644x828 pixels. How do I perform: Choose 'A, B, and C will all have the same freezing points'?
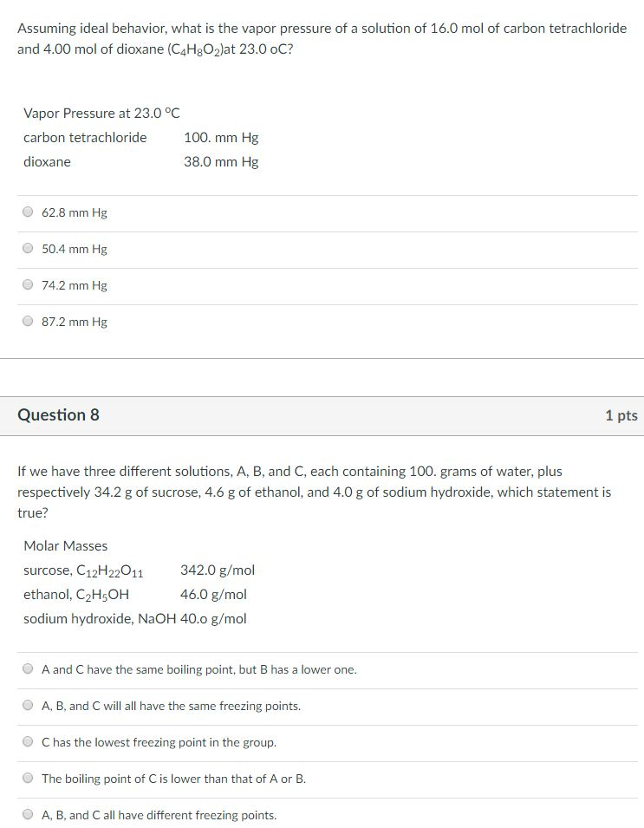[27, 706]
